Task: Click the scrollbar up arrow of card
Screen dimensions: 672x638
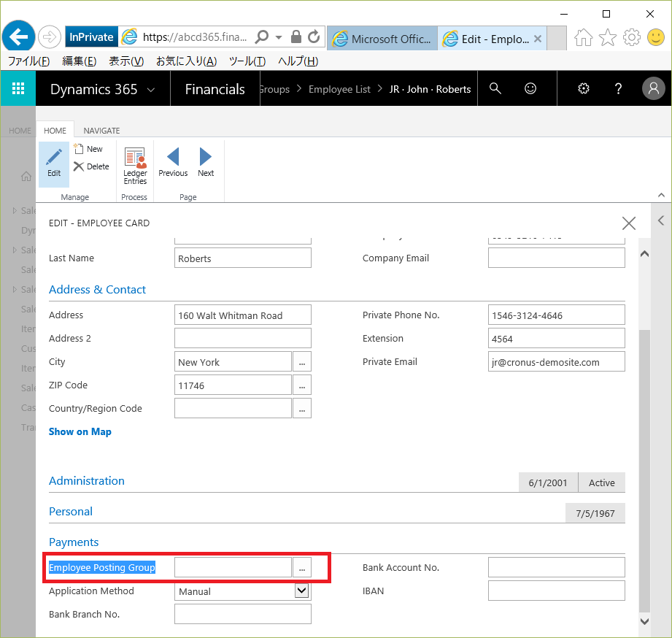Action: pyautogui.click(x=644, y=254)
